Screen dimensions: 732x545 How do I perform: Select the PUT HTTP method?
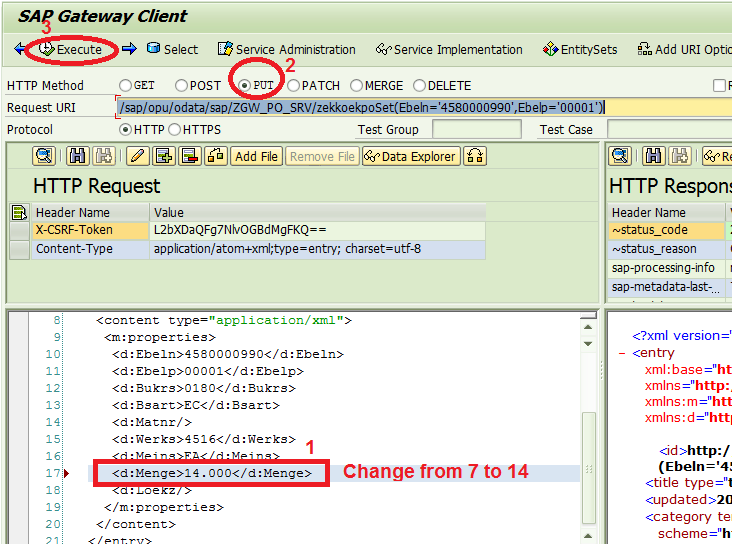click(244, 85)
